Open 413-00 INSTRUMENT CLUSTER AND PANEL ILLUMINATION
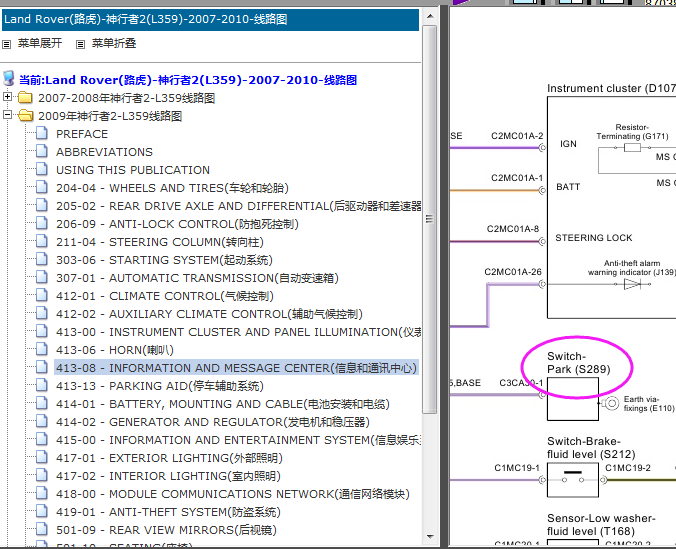The width and height of the screenshot is (676, 549). tap(238, 332)
